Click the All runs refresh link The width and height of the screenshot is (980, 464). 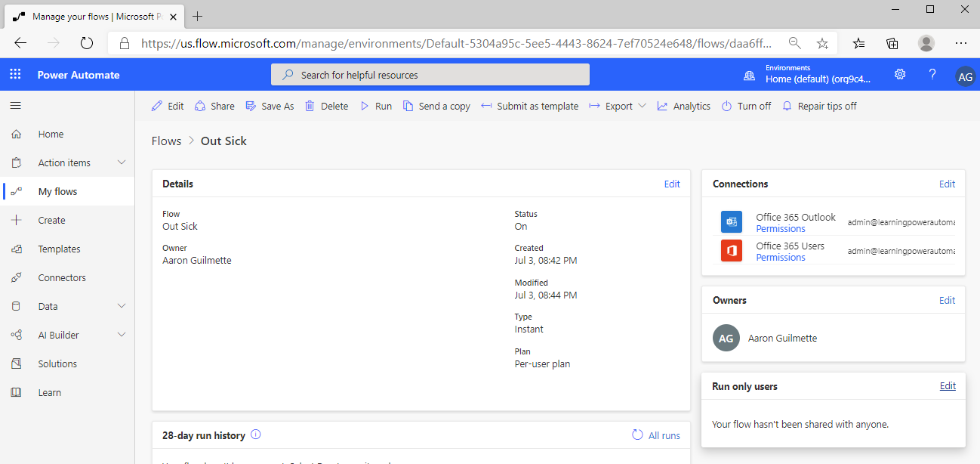656,435
